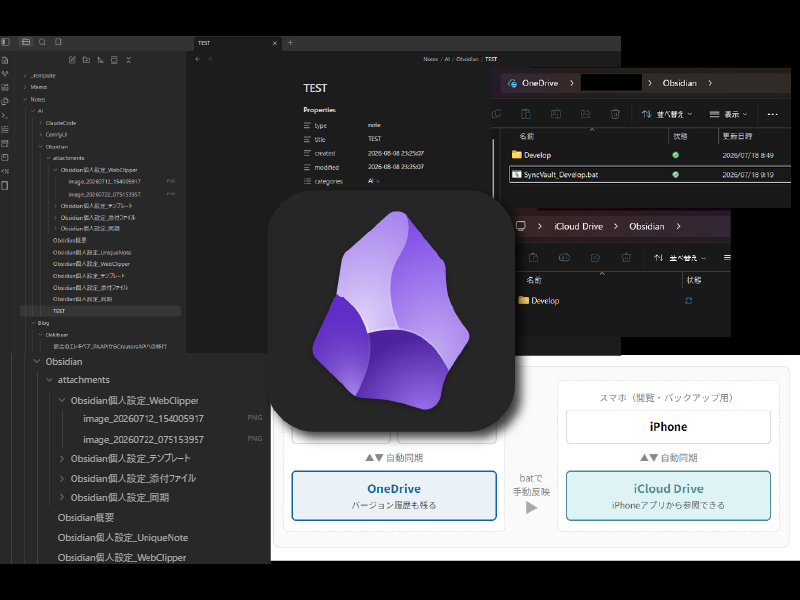800x600 pixels.
Task: Collapse attachments folder in the enlarged tree
Action: [x=49, y=380]
